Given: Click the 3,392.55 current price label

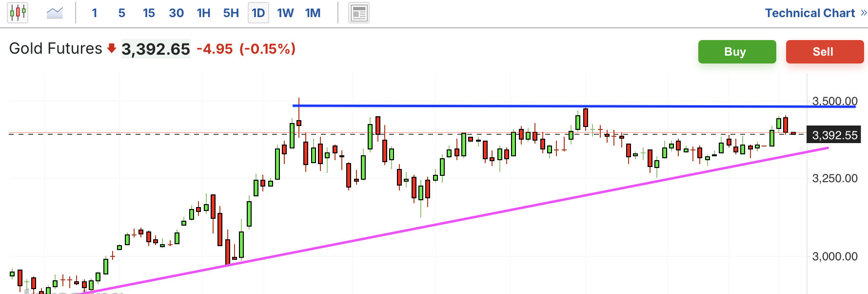Looking at the screenshot, I should pyautogui.click(x=834, y=135).
